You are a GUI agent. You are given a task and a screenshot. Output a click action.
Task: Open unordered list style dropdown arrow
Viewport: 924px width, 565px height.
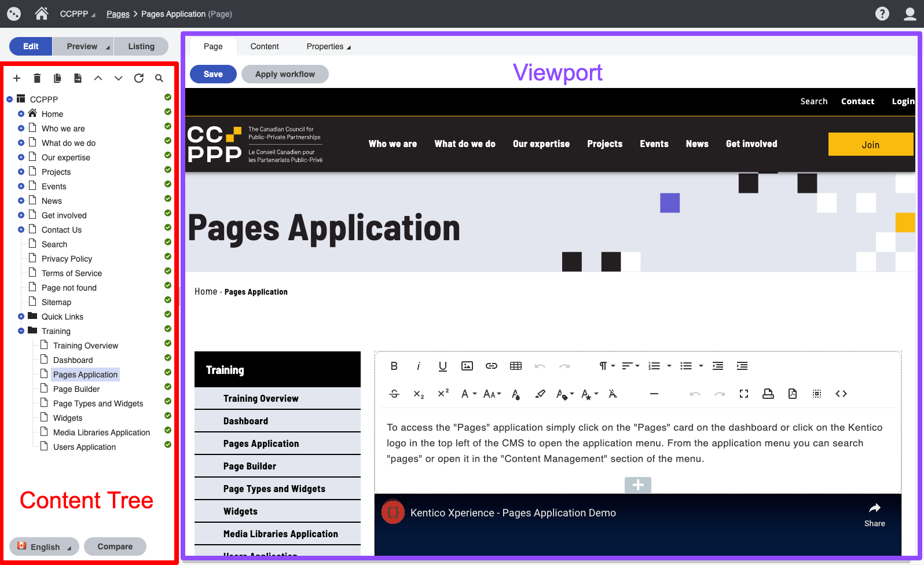[701, 366]
